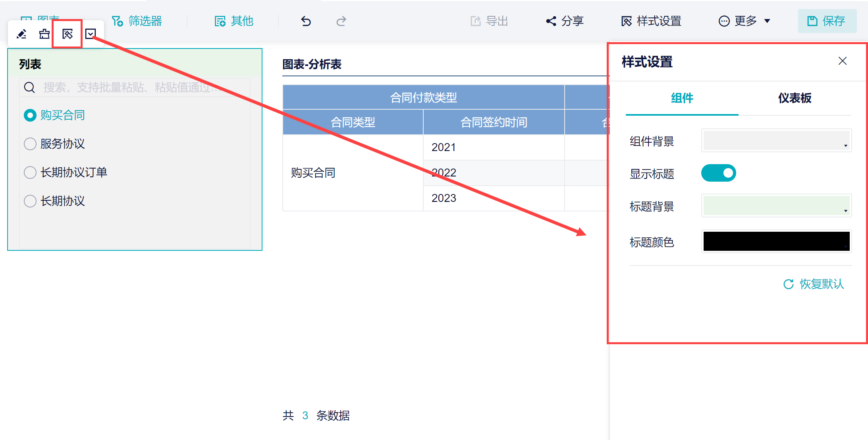868x440 pixels.
Task: Click the undo arrow icon
Action: (x=306, y=21)
